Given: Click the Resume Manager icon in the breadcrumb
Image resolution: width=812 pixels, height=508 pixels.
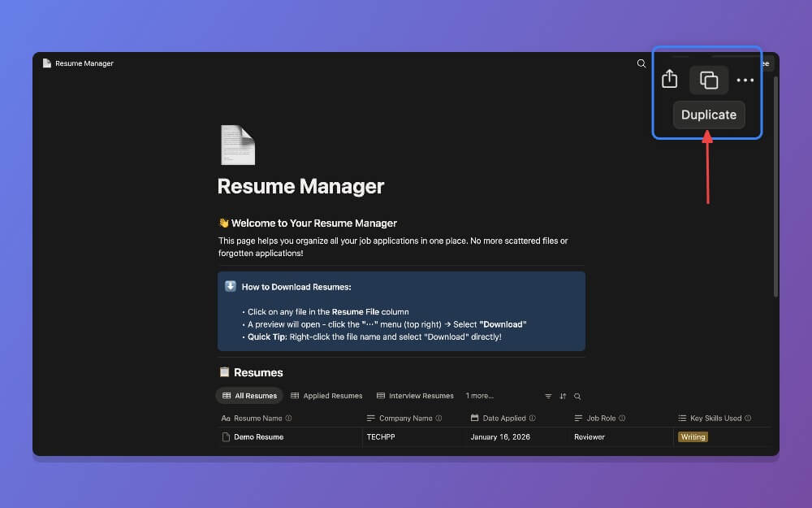Looking at the screenshot, I should pyautogui.click(x=46, y=63).
